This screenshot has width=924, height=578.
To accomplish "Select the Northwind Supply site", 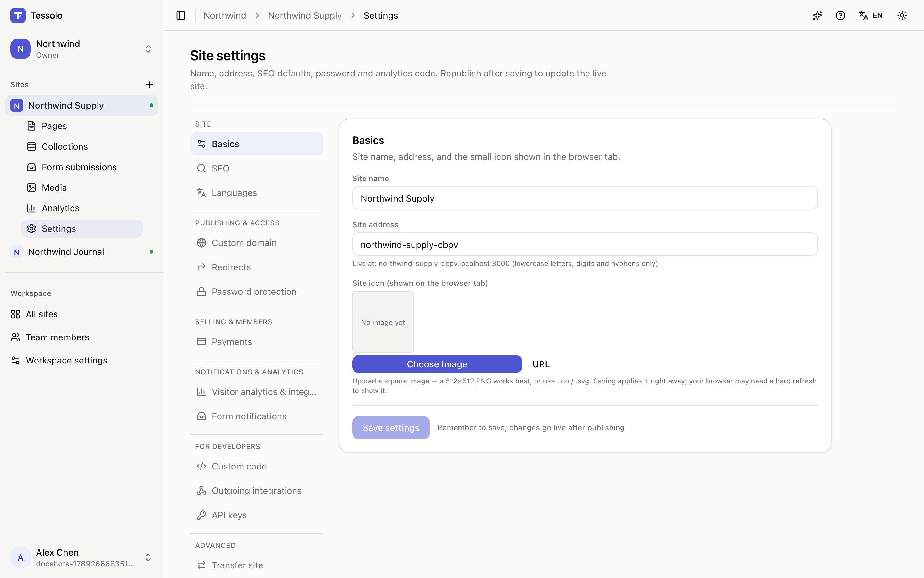I will pyautogui.click(x=82, y=105).
